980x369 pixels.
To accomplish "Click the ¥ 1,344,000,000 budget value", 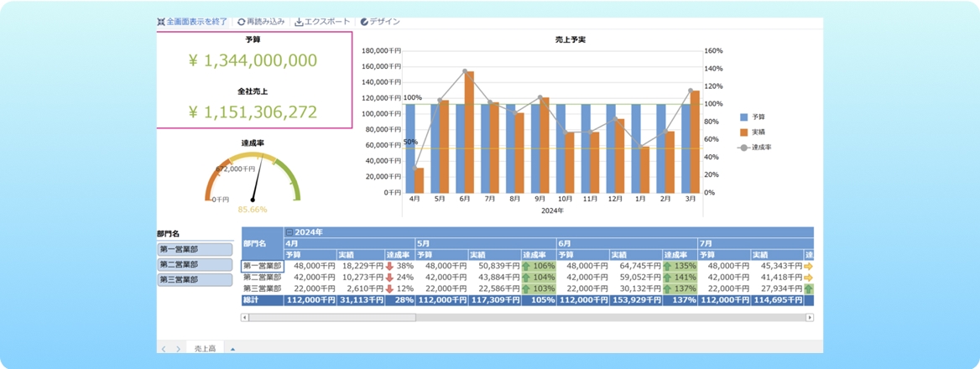I will 253,60.
